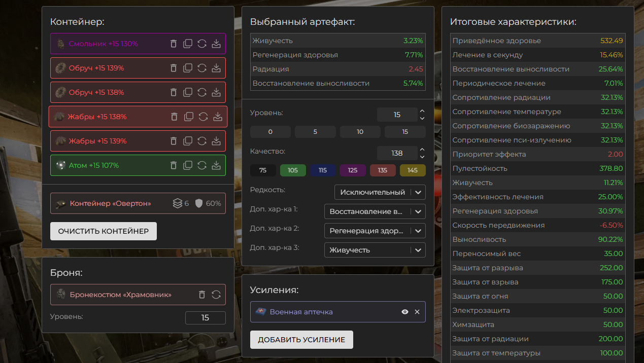
Task: Choose the yellow 145 quality swatch
Action: coord(413,170)
